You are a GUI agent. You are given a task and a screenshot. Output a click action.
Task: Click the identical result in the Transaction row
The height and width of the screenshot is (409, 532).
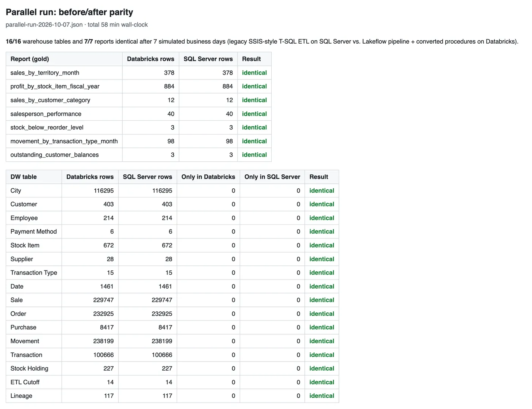point(321,354)
